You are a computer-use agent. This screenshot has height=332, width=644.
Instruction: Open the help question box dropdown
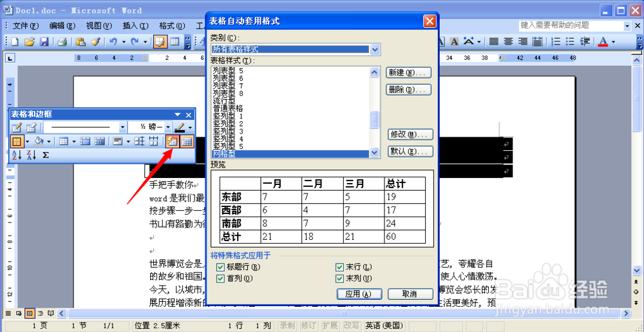point(627,26)
